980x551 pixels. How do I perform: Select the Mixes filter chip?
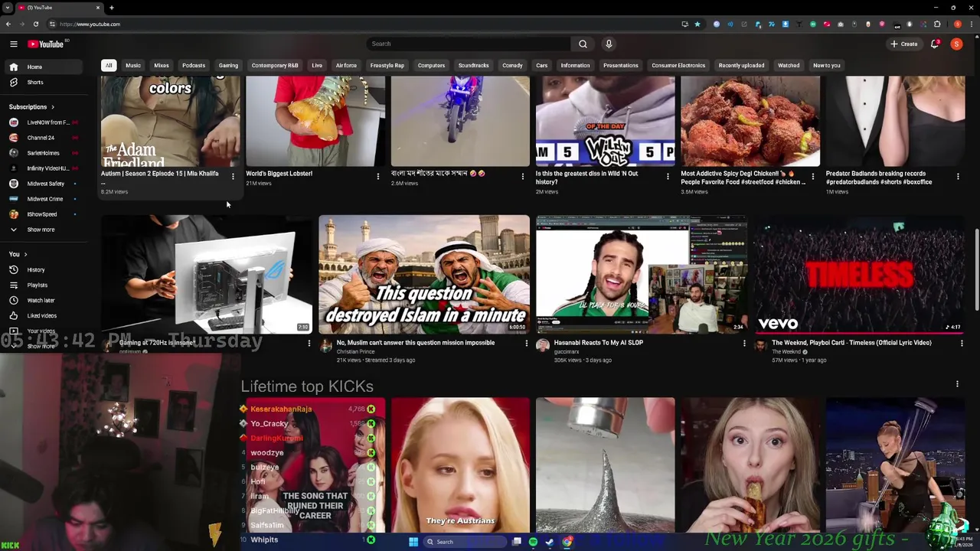162,65
